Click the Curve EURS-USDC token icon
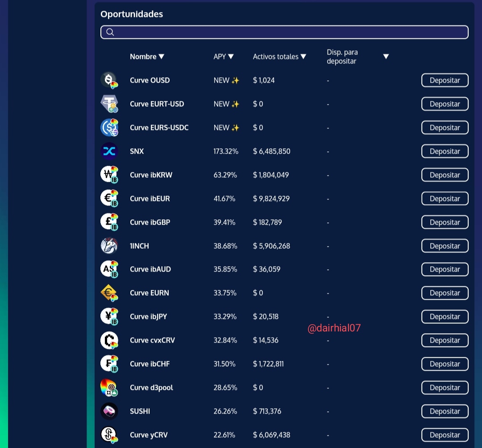The image size is (482, 448). pos(109,128)
